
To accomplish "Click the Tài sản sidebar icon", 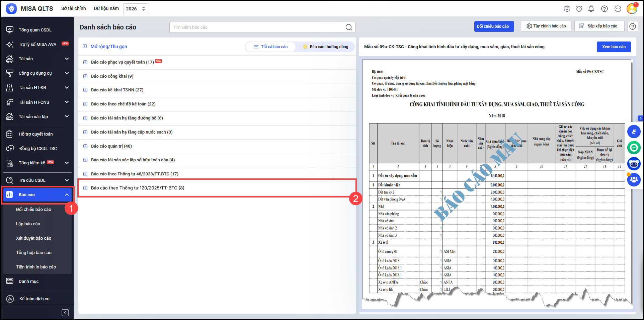I will tap(10, 59).
